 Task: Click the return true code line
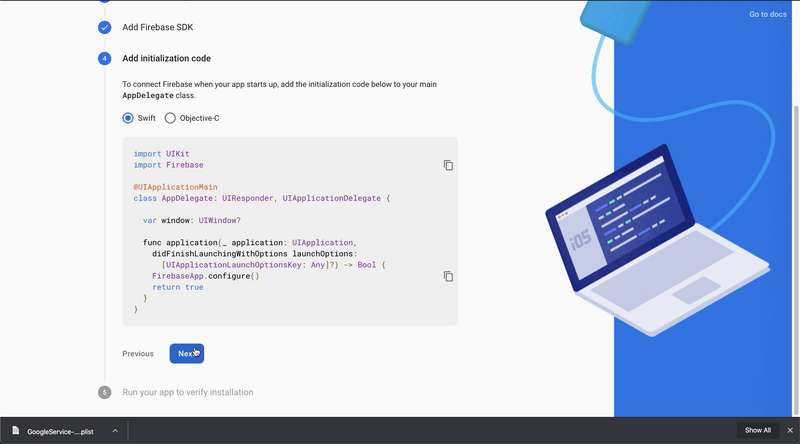pyautogui.click(x=178, y=287)
